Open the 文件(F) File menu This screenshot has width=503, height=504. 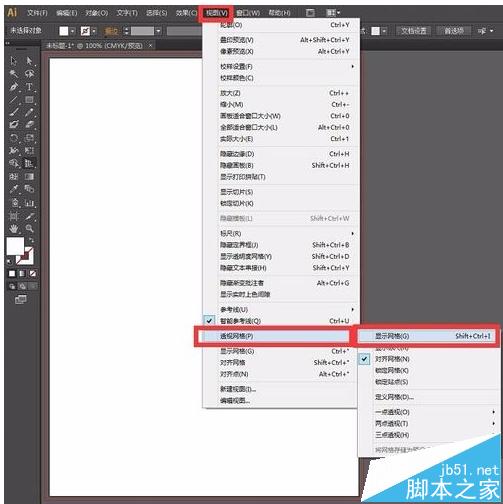37,13
